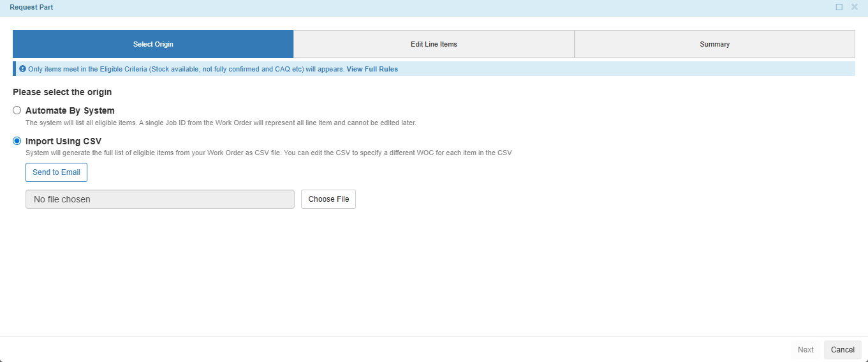
Task: Select the Import Using CSV radio button
Action: (17, 141)
